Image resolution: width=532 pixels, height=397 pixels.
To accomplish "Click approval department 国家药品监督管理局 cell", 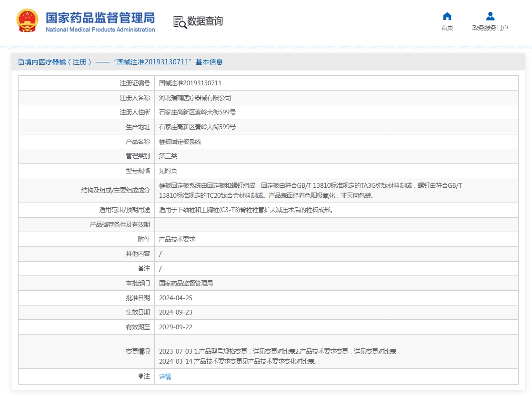I will pos(186,283).
